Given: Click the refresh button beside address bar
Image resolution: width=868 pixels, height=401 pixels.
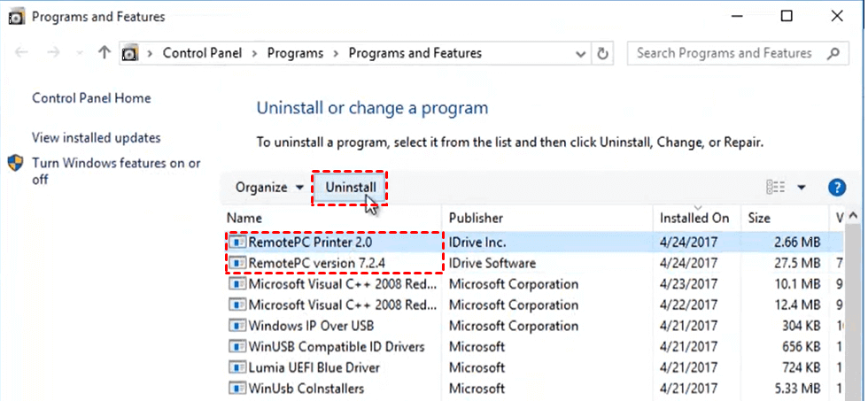Looking at the screenshot, I should 603,53.
